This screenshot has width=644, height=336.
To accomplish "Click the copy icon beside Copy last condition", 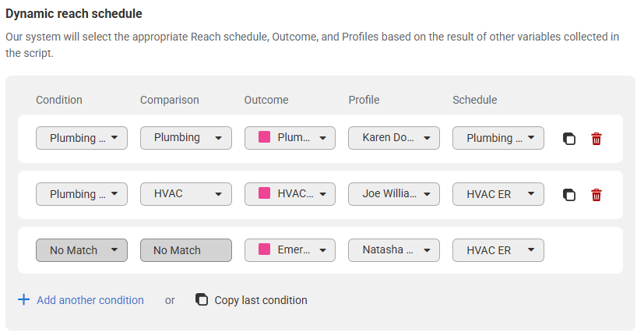I will [x=202, y=300].
